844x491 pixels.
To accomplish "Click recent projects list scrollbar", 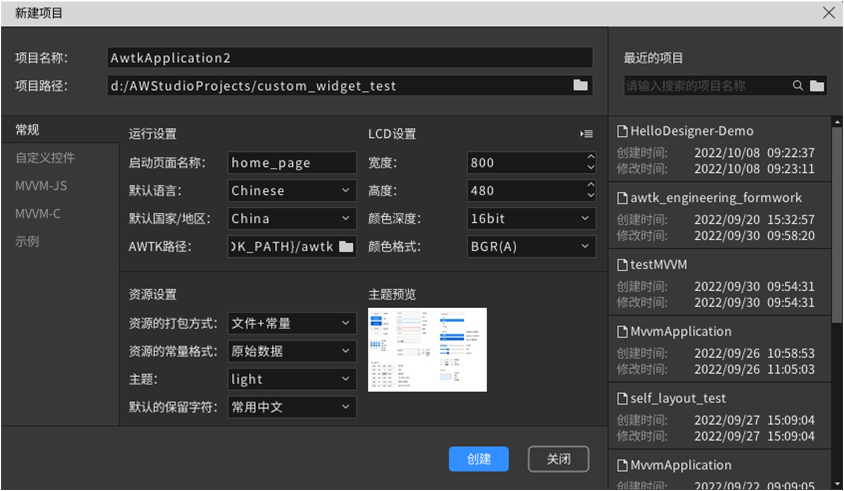I will pos(836,225).
